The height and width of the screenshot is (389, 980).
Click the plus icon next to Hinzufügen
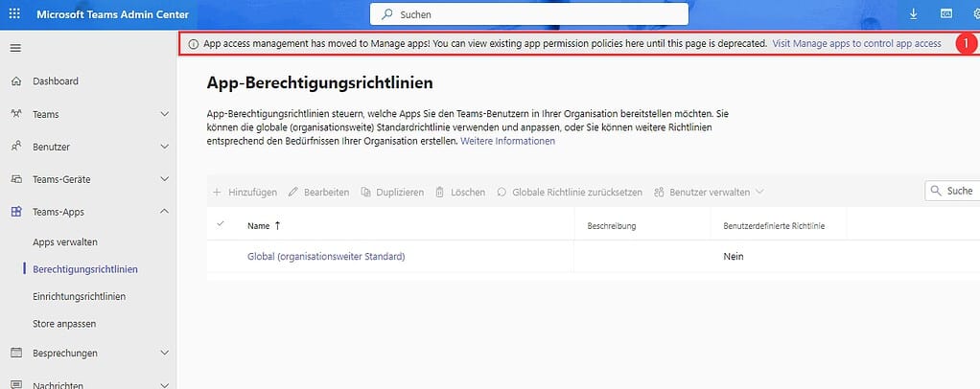pos(217,193)
